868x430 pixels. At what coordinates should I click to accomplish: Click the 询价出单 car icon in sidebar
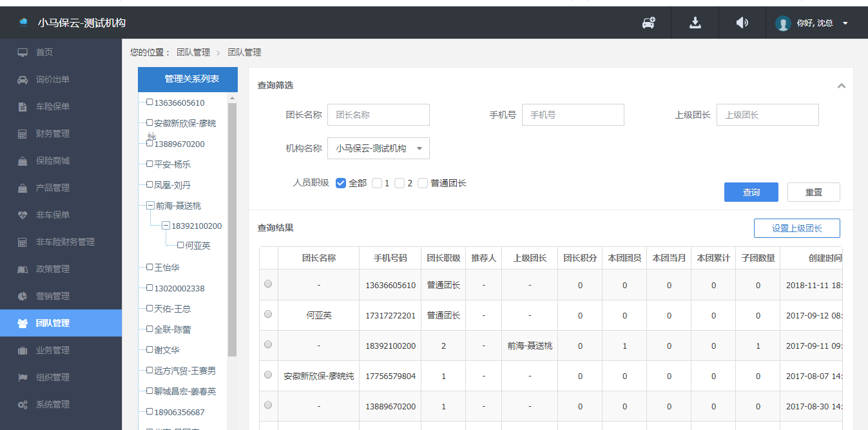coord(23,80)
